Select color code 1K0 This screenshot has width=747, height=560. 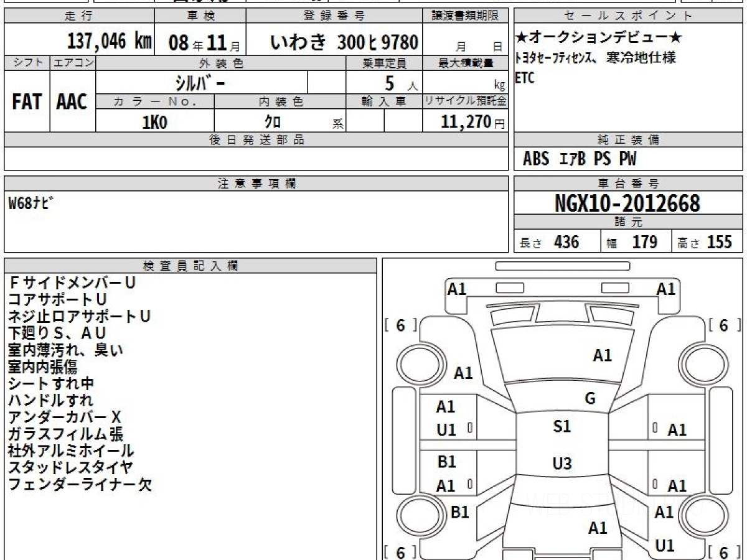pyautogui.click(x=154, y=122)
